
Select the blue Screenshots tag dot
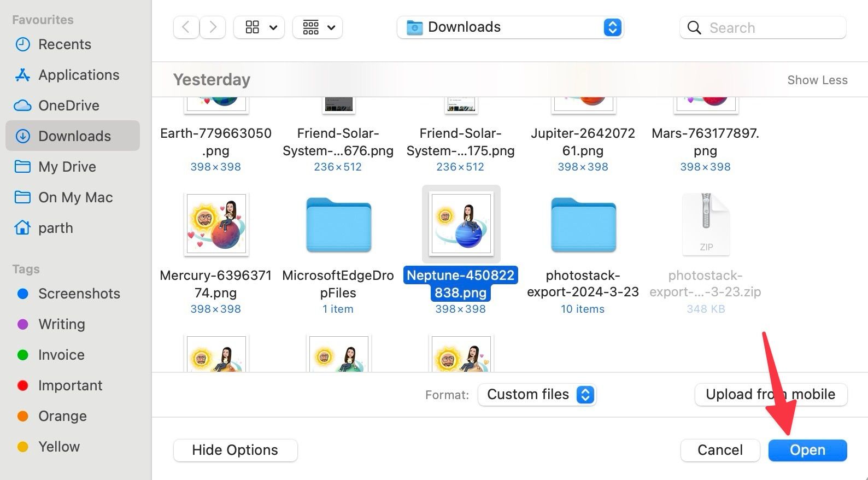(x=23, y=294)
